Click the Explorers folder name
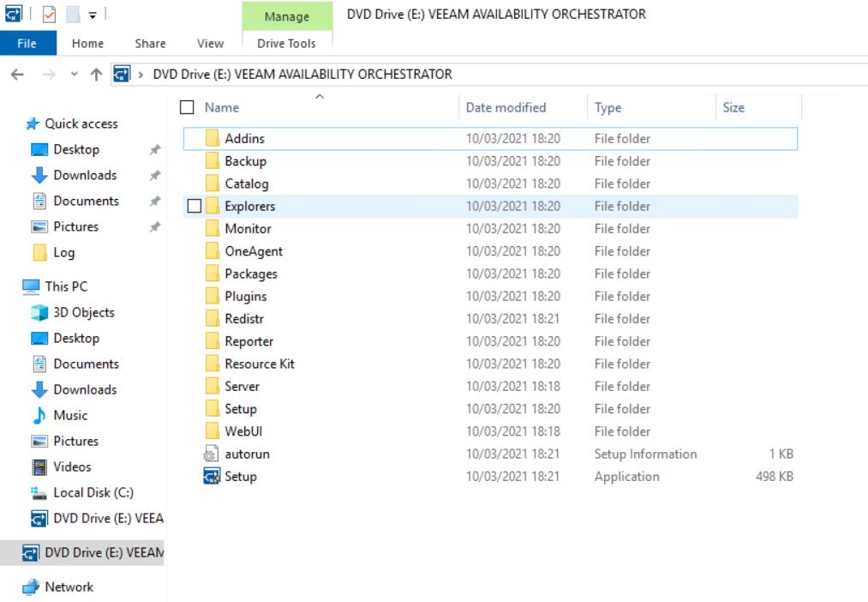This screenshot has height=602, width=868. pos(249,206)
